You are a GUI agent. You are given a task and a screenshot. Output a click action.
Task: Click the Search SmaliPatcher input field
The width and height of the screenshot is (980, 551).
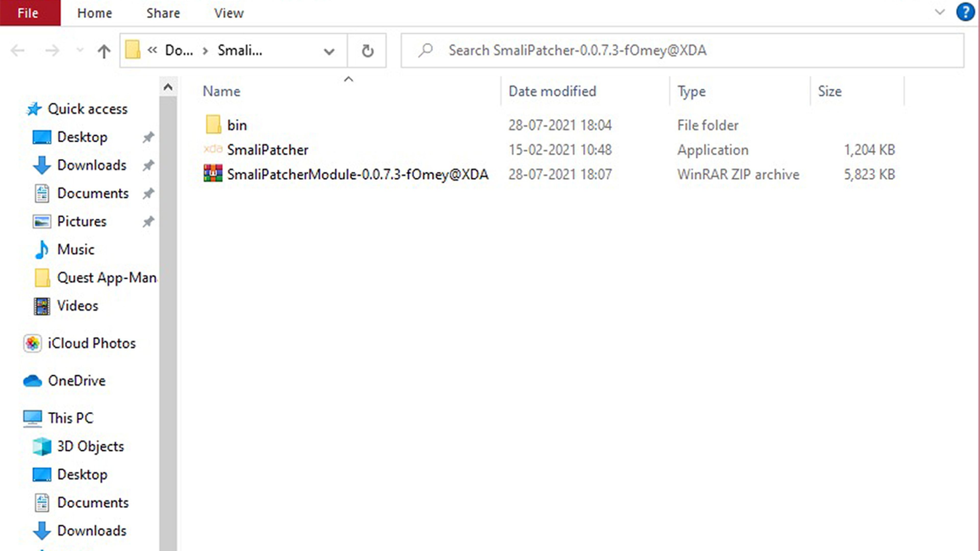pyautogui.click(x=682, y=50)
